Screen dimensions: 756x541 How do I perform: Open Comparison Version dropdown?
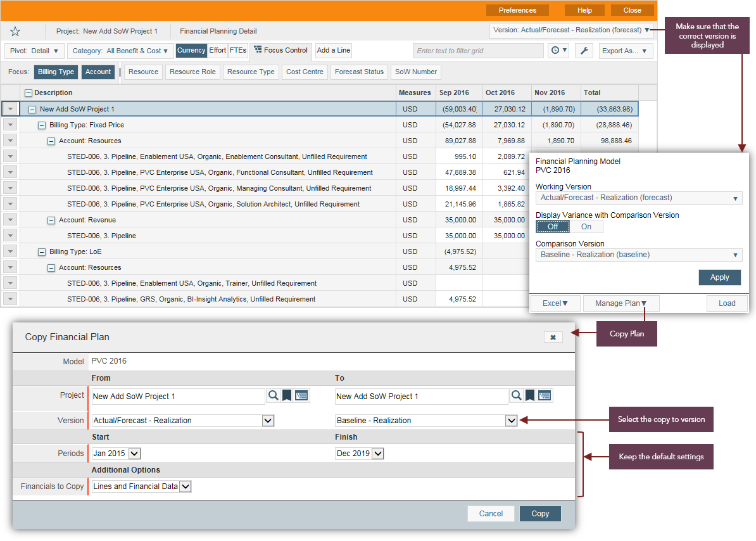[639, 255]
